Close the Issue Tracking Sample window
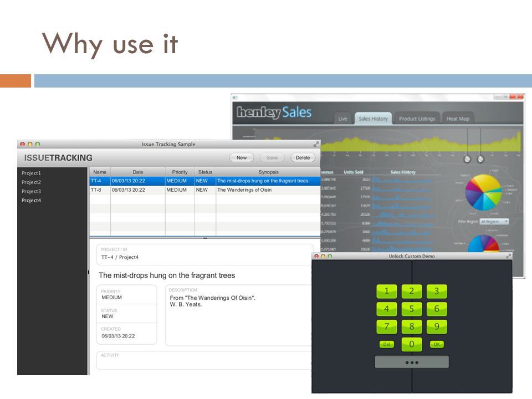Viewport: 532px width, 399px height. pos(22,144)
